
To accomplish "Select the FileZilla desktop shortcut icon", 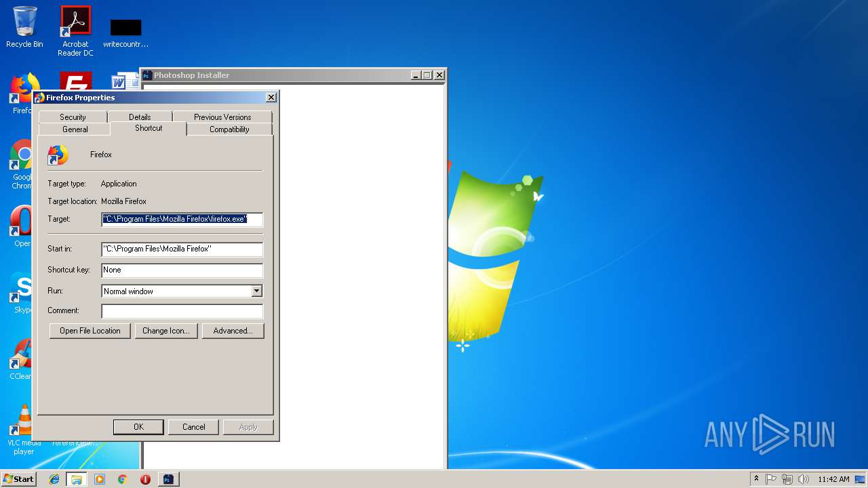I will (x=75, y=81).
